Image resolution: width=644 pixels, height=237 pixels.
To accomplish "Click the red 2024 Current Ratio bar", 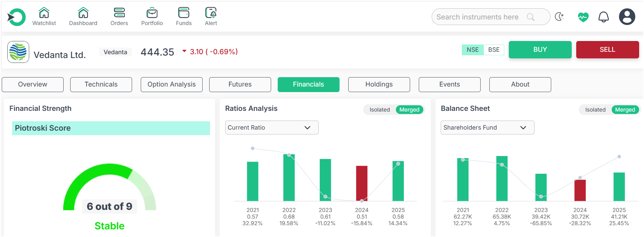I will 362,183.
